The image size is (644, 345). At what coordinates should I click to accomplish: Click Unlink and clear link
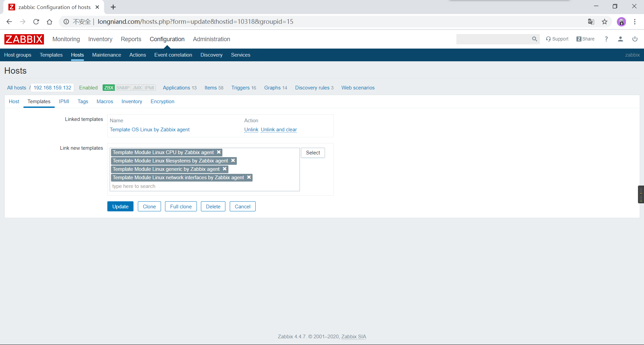[x=279, y=130]
